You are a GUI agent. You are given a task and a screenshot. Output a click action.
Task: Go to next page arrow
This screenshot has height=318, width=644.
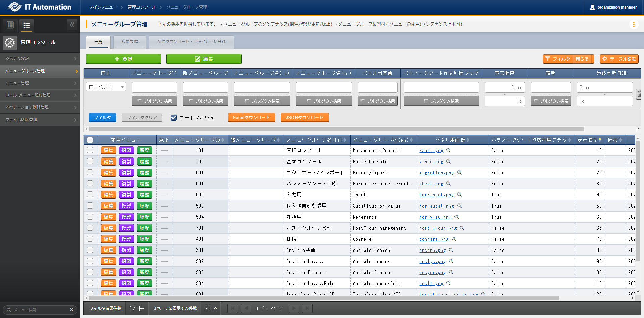pyautogui.click(x=294, y=308)
